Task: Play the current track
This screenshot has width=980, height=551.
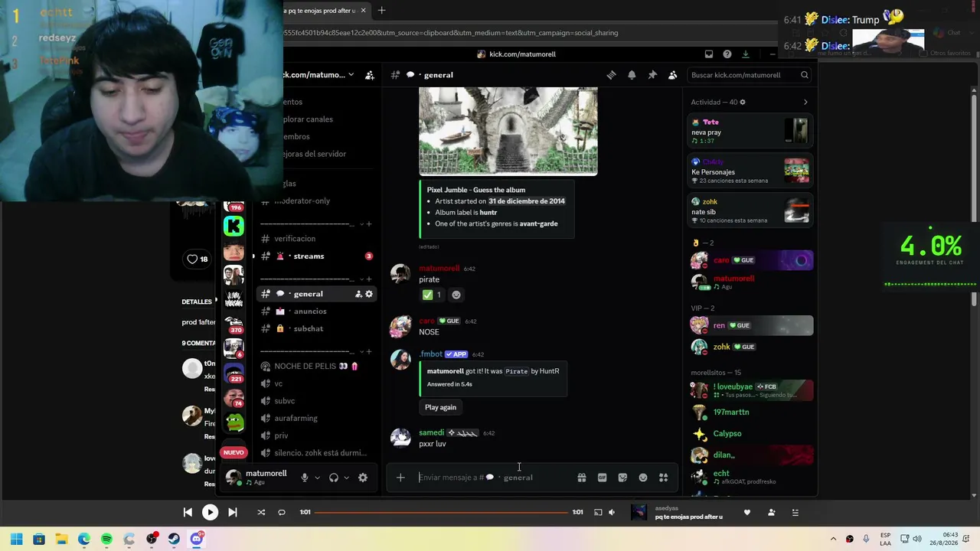Action: pyautogui.click(x=210, y=512)
